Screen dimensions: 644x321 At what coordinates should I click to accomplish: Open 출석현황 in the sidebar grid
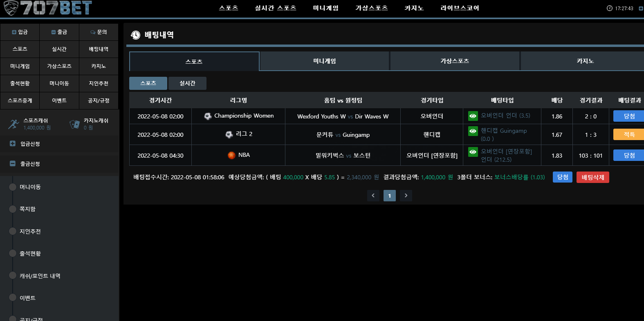tap(20, 83)
